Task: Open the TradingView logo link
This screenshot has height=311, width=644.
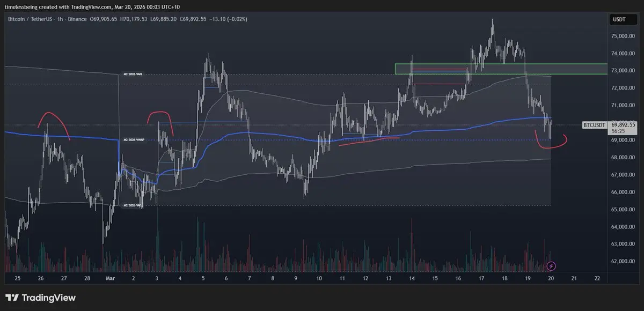Action: [x=41, y=298]
